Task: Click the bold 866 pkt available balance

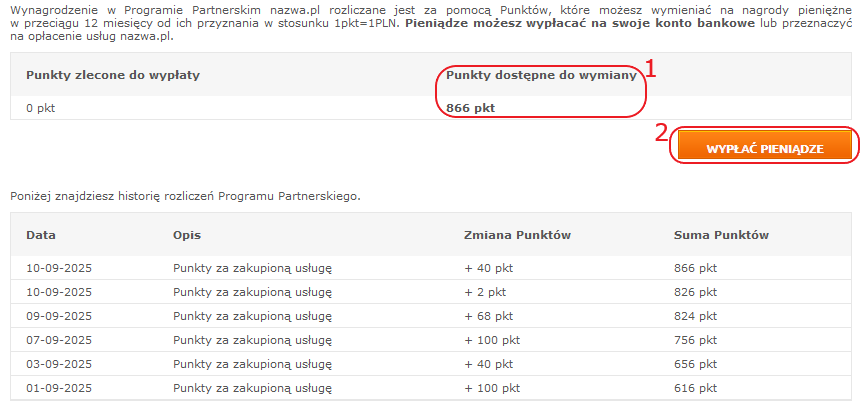Action: (470, 108)
